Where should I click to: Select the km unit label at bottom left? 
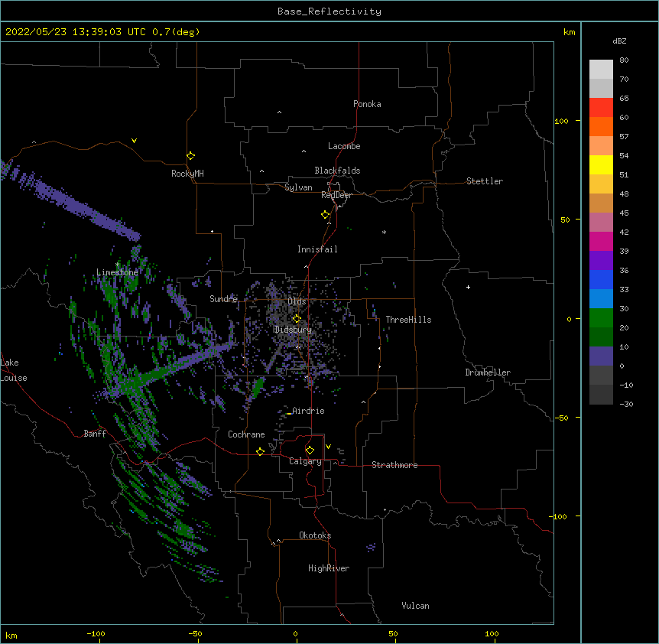click(x=11, y=636)
